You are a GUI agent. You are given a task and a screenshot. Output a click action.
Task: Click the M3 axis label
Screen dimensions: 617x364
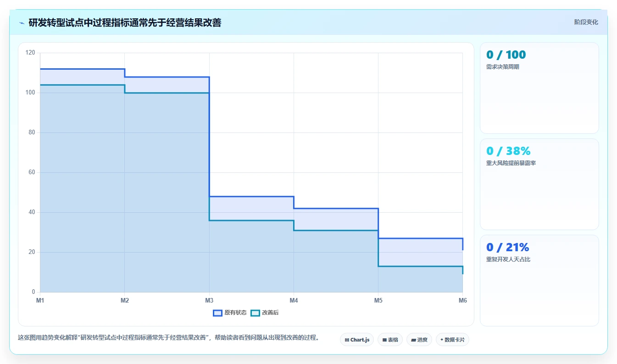pos(209,300)
